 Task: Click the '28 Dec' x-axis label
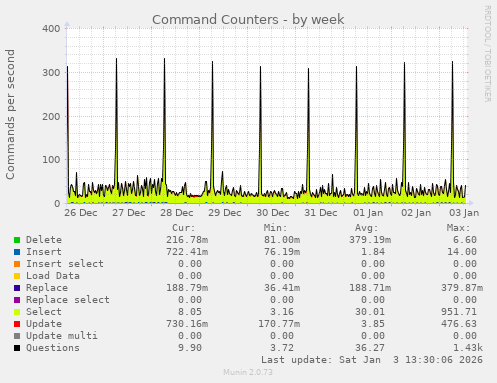(177, 213)
